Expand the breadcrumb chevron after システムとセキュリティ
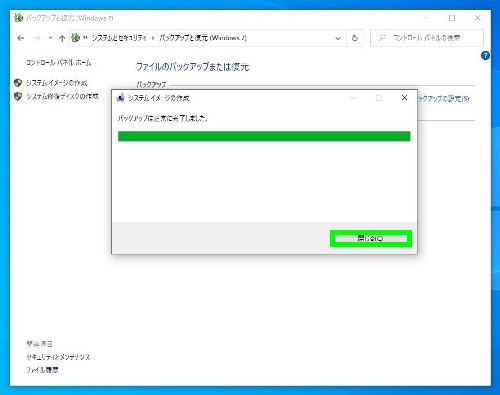 [153, 38]
